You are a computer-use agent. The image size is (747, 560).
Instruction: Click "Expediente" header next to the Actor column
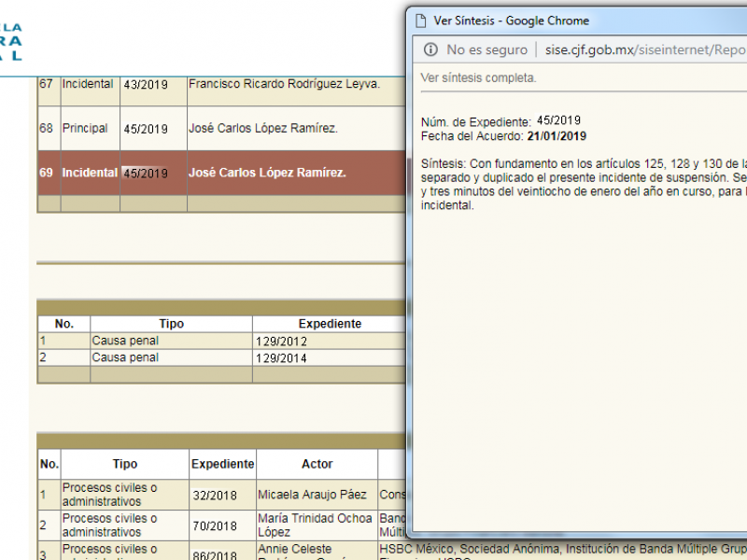coord(222,464)
